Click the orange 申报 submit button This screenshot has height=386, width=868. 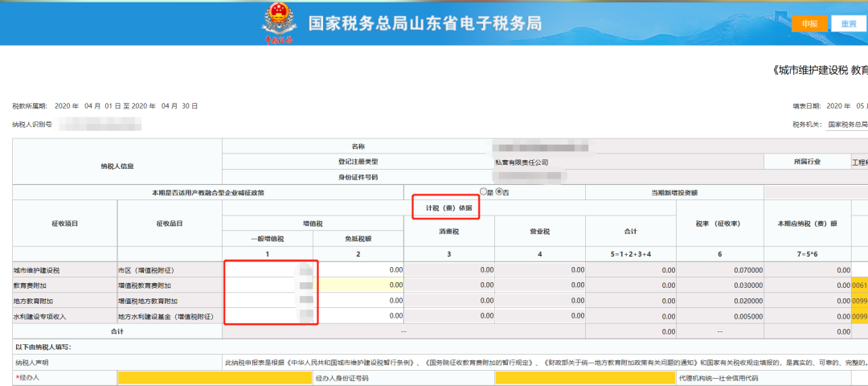[x=809, y=24]
